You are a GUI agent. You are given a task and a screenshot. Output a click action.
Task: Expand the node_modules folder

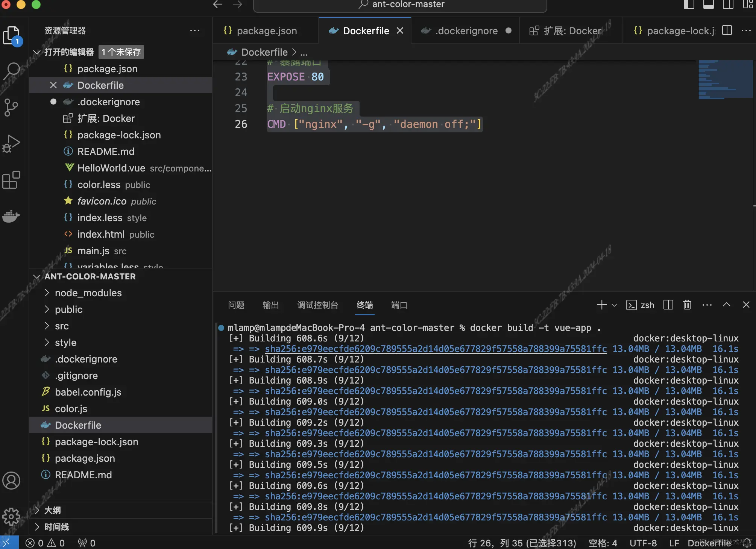pyautogui.click(x=88, y=293)
